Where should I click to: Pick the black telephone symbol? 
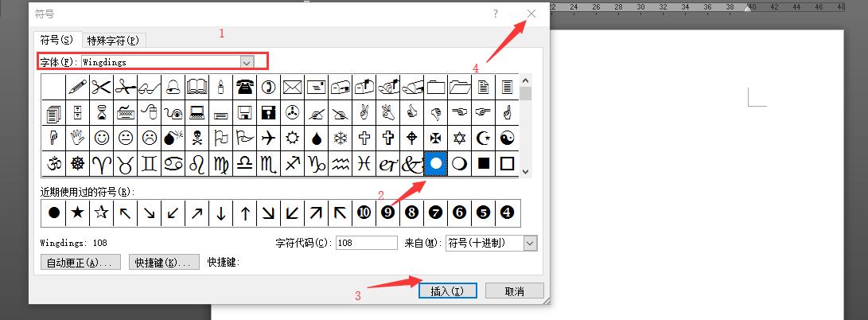pyautogui.click(x=245, y=87)
